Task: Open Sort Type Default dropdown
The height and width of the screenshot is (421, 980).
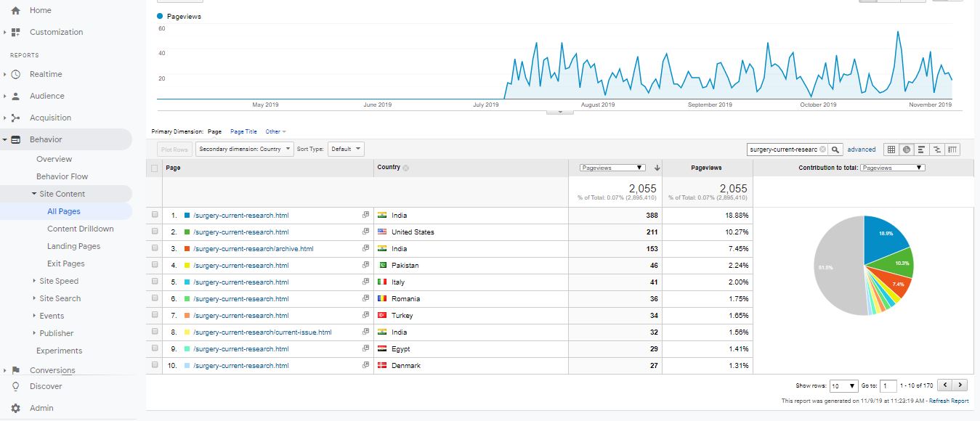Action: coord(346,149)
